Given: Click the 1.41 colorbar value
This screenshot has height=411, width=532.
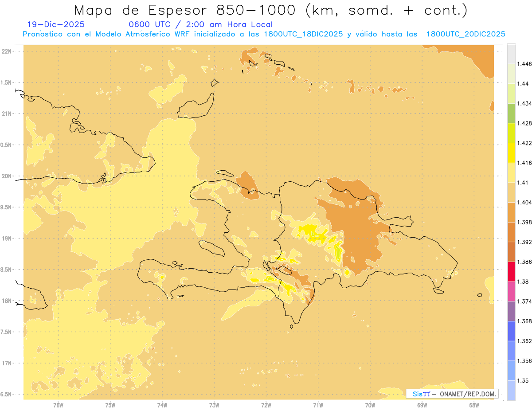Looking at the screenshot, I should pyautogui.click(x=523, y=182).
